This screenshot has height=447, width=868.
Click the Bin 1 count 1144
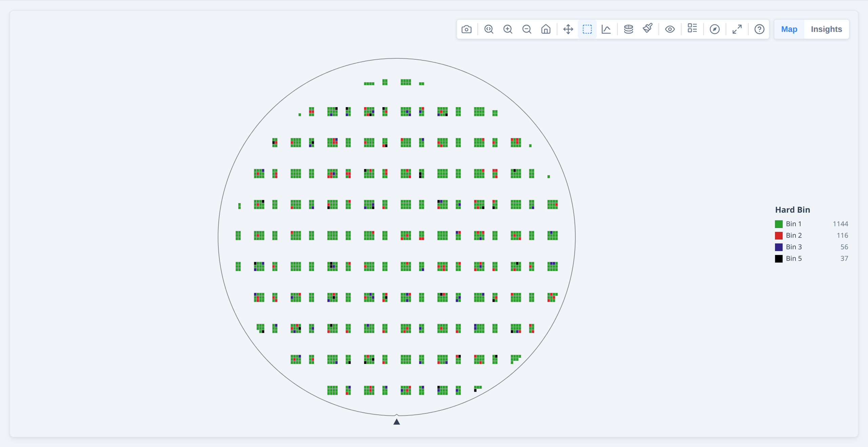(x=840, y=224)
